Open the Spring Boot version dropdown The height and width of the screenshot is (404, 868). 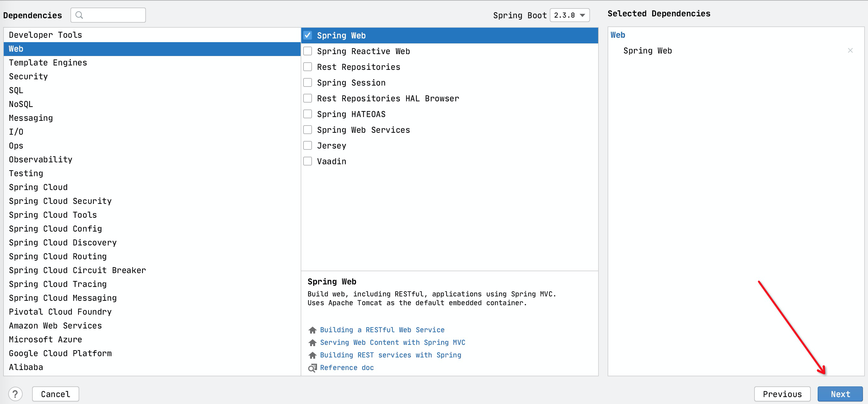pyautogui.click(x=570, y=15)
